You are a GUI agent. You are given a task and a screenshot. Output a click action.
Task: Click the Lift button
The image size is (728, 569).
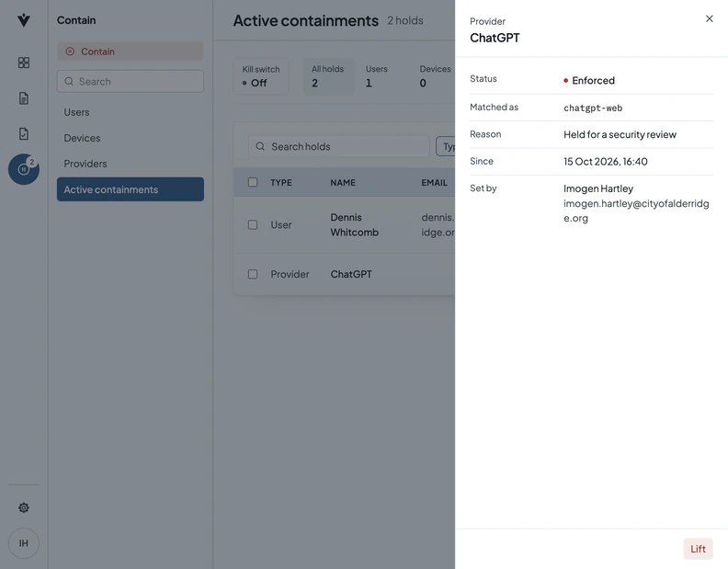(698, 549)
